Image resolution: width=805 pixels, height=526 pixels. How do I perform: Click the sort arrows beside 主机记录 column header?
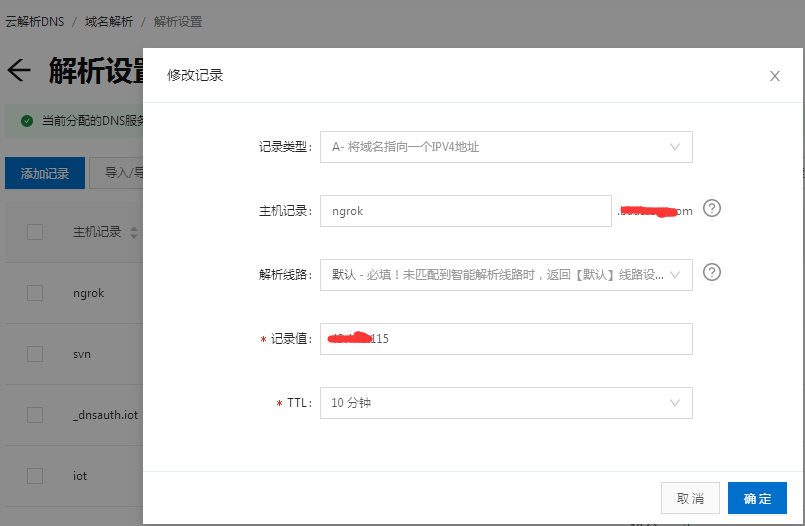click(134, 232)
